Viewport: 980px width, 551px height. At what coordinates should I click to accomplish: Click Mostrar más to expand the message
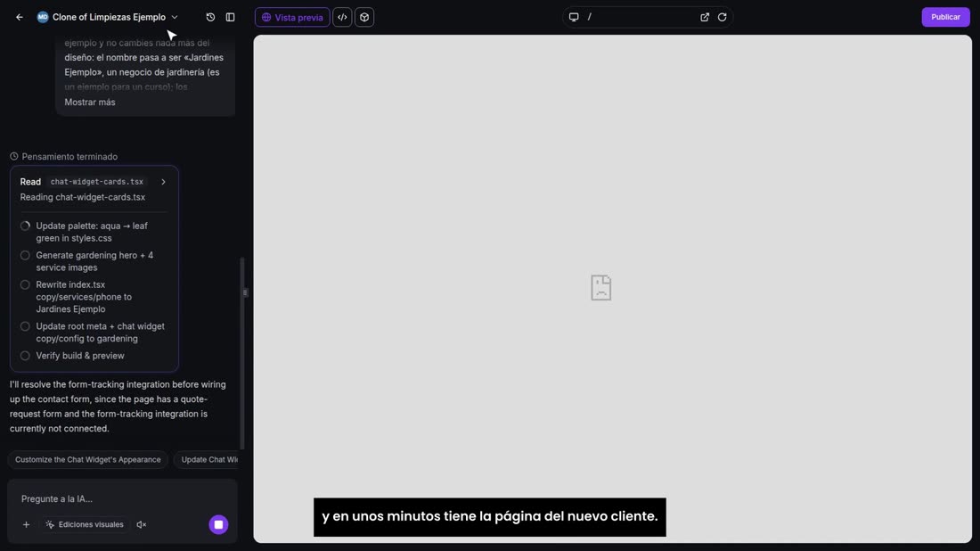pos(90,102)
